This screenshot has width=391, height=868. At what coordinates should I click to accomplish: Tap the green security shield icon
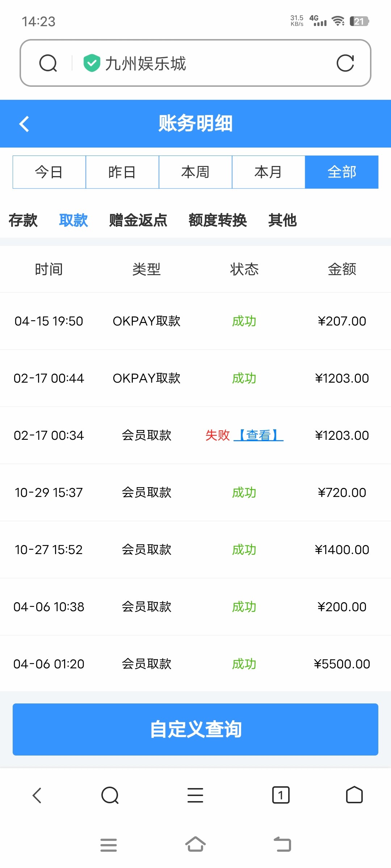click(92, 63)
